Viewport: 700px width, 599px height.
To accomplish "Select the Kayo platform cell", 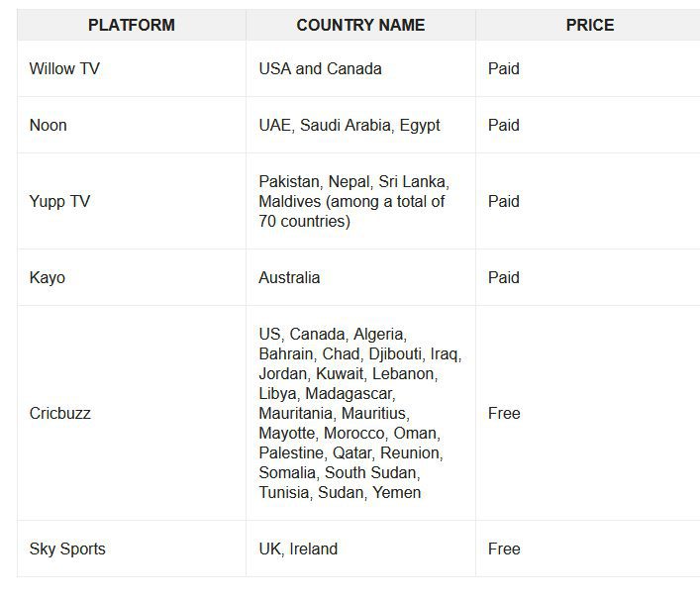I will 132,277.
